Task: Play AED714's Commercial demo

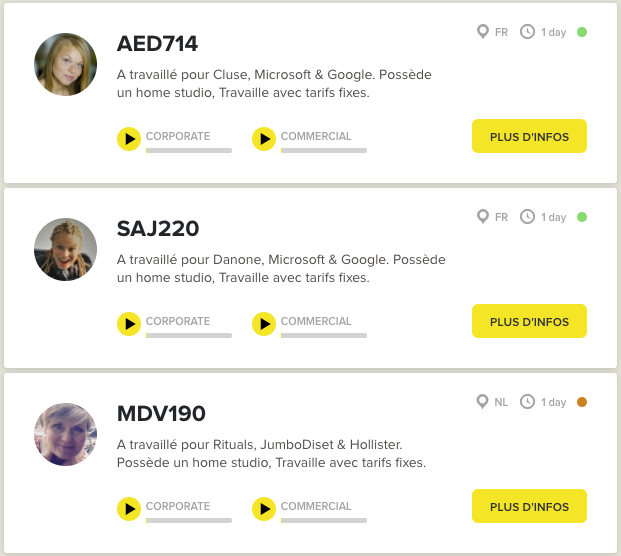Action: click(264, 139)
